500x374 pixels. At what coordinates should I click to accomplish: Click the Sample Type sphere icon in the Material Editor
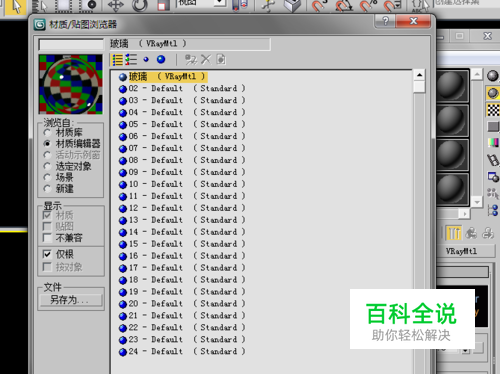(x=493, y=76)
